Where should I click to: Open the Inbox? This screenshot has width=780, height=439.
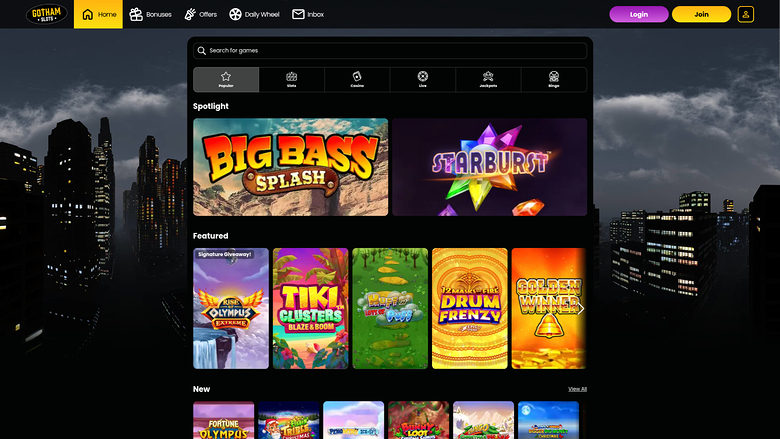(308, 14)
